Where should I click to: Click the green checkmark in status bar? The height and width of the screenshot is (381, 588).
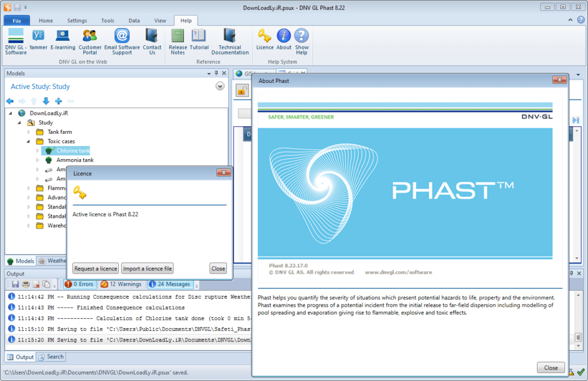(581, 372)
